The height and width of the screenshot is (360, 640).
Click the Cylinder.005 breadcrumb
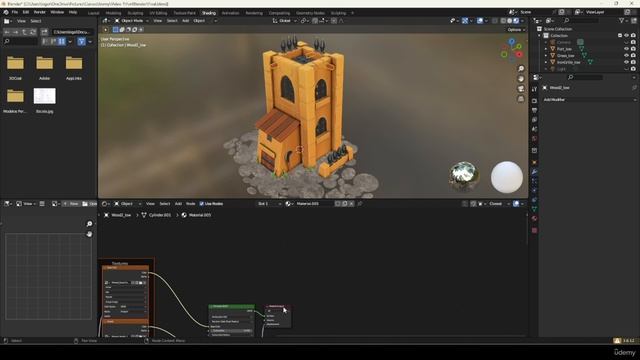(156, 215)
